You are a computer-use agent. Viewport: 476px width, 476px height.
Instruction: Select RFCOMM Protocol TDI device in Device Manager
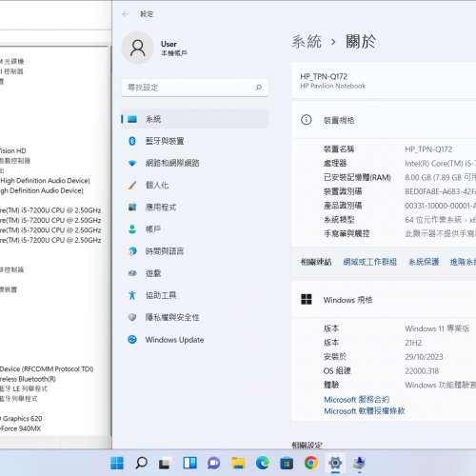tap(47, 369)
